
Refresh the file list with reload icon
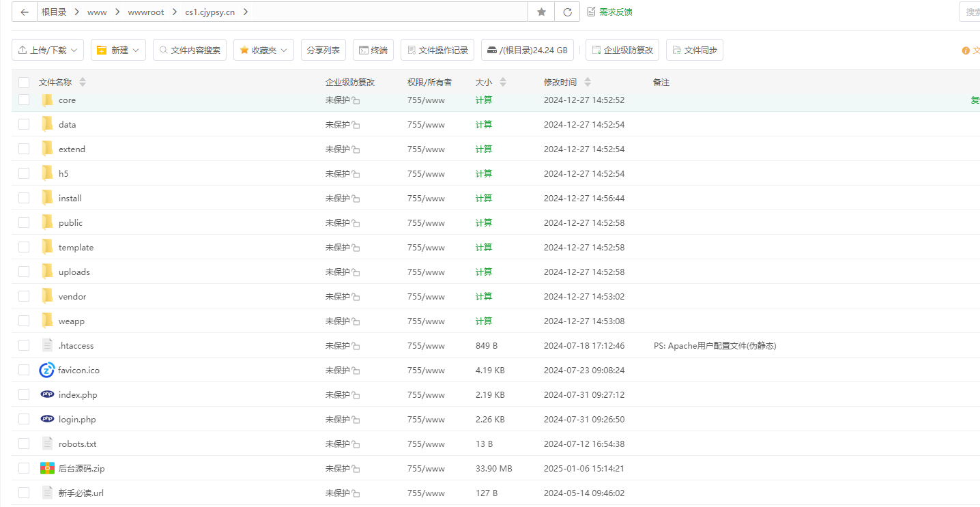(x=567, y=12)
